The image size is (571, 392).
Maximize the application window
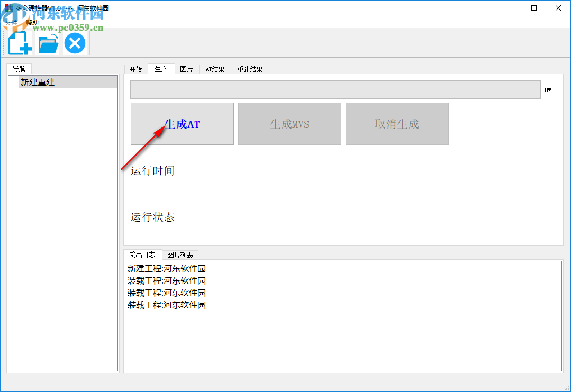pyautogui.click(x=534, y=8)
